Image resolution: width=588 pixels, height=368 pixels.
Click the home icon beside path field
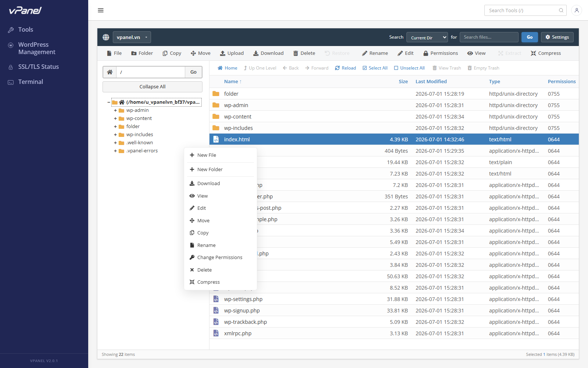click(x=110, y=72)
